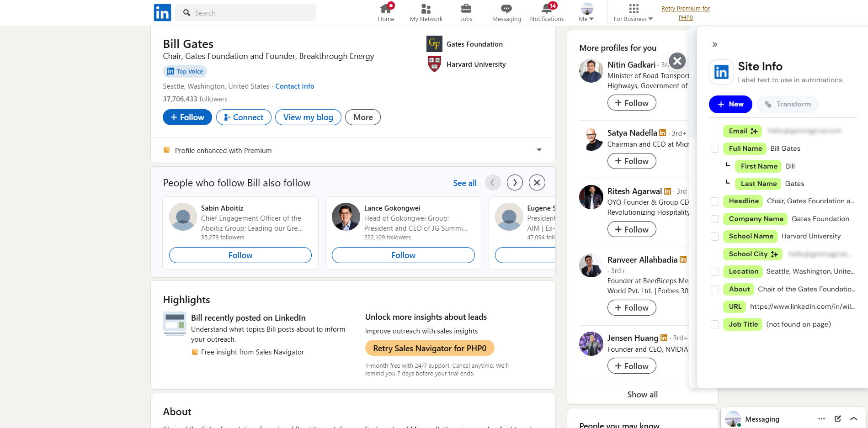Click the LinkedIn logo icon
This screenshot has height=428, width=868.
(x=162, y=13)
